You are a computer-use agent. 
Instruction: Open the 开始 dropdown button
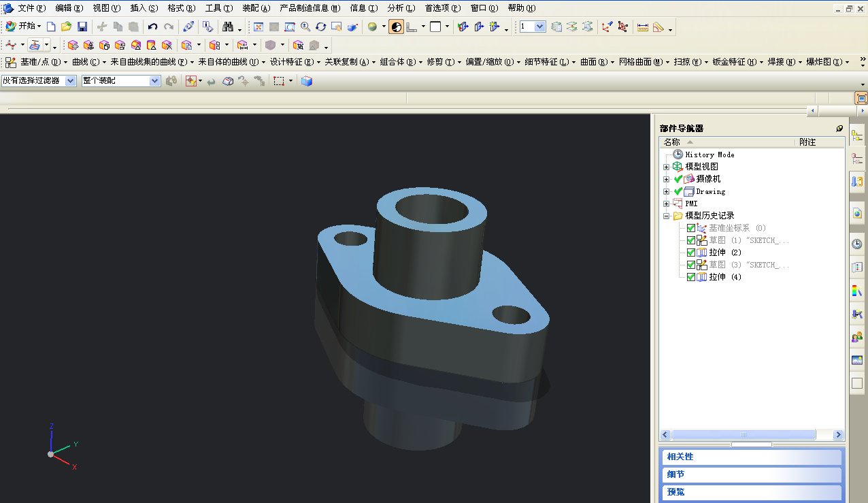tap(24, 26)
